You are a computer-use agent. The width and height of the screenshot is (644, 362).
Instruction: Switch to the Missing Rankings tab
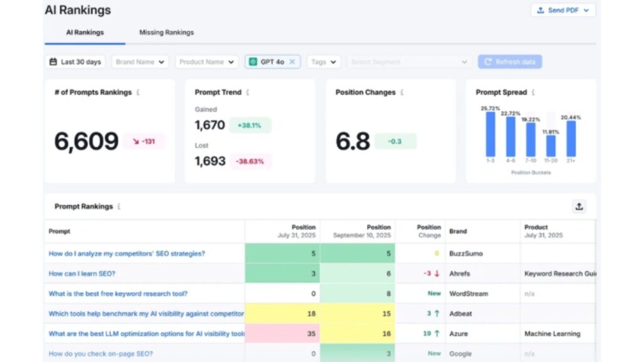165,32
